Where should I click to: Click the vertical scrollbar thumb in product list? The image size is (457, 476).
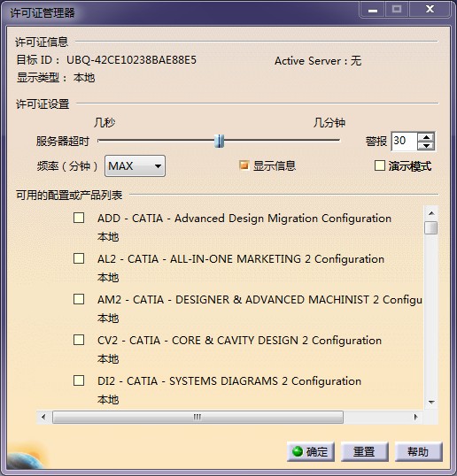click(431, 228)
